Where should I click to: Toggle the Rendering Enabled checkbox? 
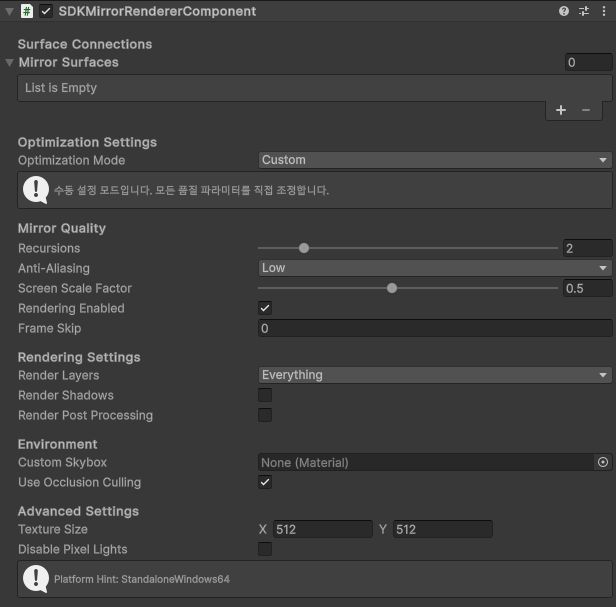[x=265, y=308]
